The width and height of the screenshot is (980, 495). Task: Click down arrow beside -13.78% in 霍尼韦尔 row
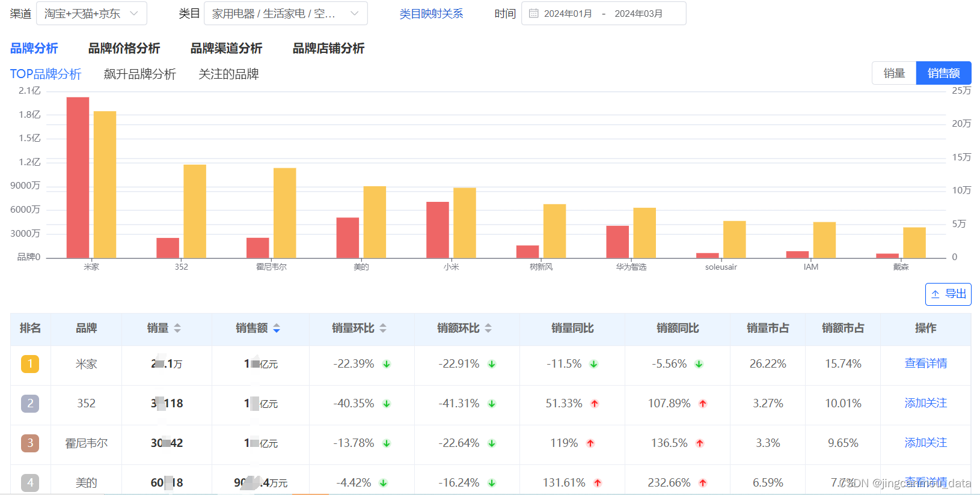click(x=387, y=443)
